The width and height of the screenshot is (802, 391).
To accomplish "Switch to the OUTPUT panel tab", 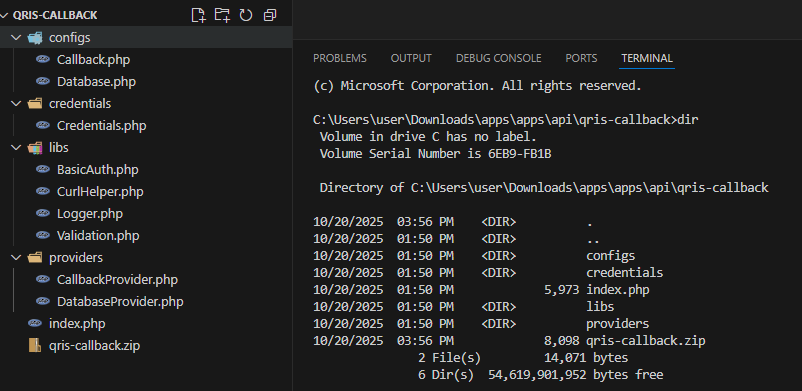I will tap(411, 58).
